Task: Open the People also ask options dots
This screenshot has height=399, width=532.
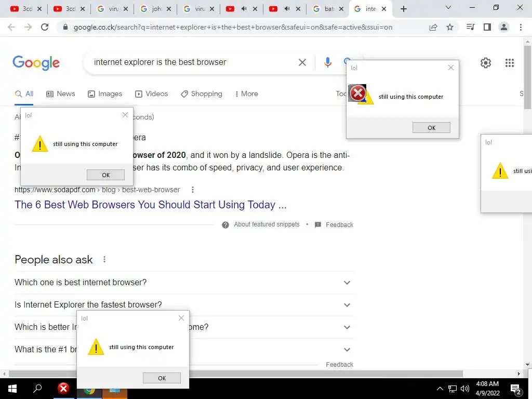Action: [x=104, y=260]
